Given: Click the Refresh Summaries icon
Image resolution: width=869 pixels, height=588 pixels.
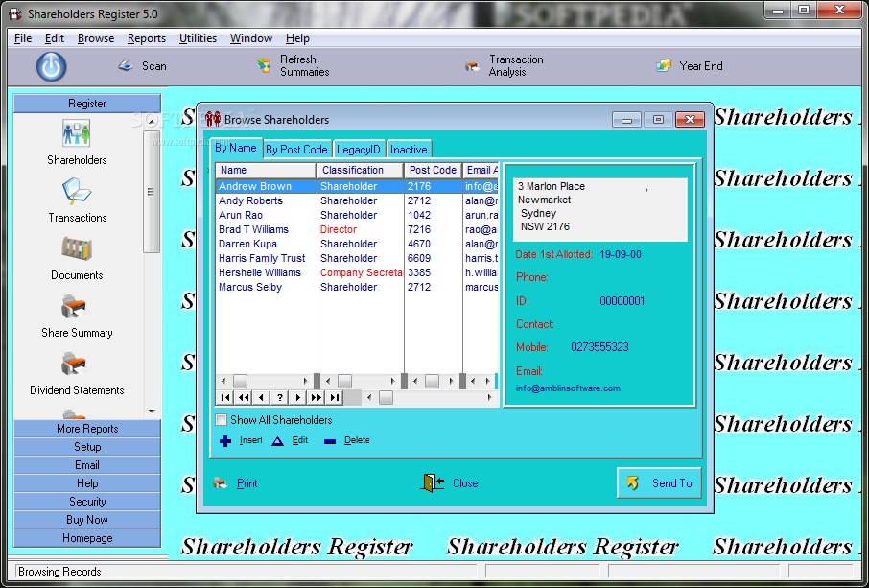Looking at the screenshot, I should [x=264, y=66].
